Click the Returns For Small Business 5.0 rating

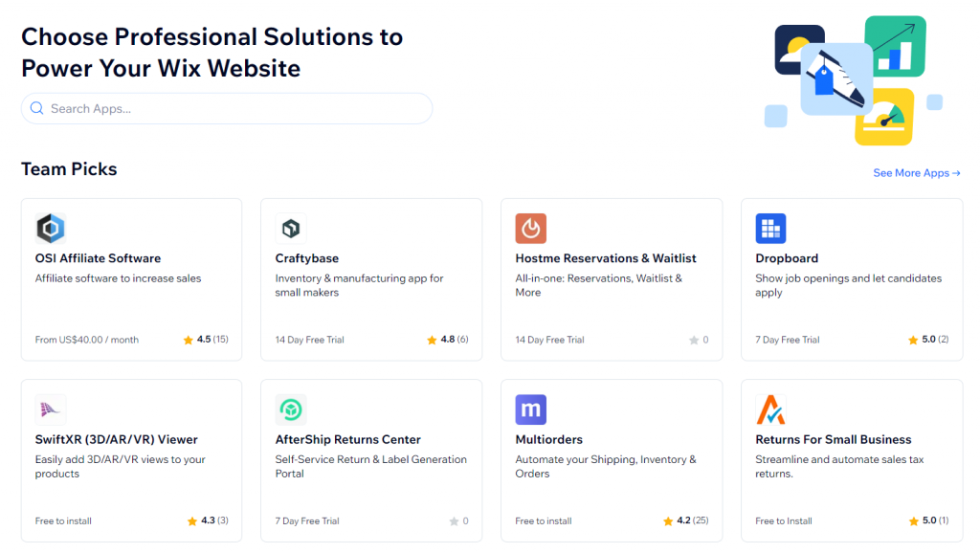928,520
